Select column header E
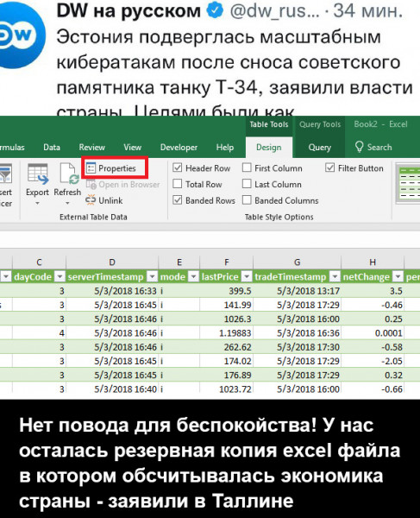The image size is (420, 518). 179,262
